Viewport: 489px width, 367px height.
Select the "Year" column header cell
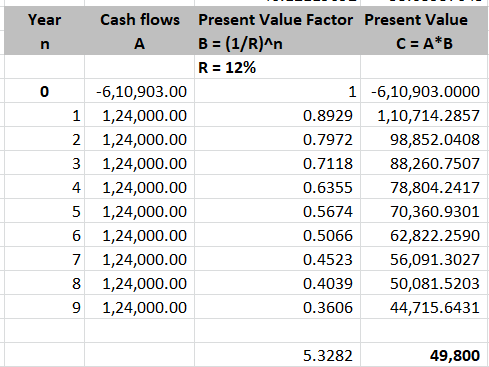[x=44, y=20]
